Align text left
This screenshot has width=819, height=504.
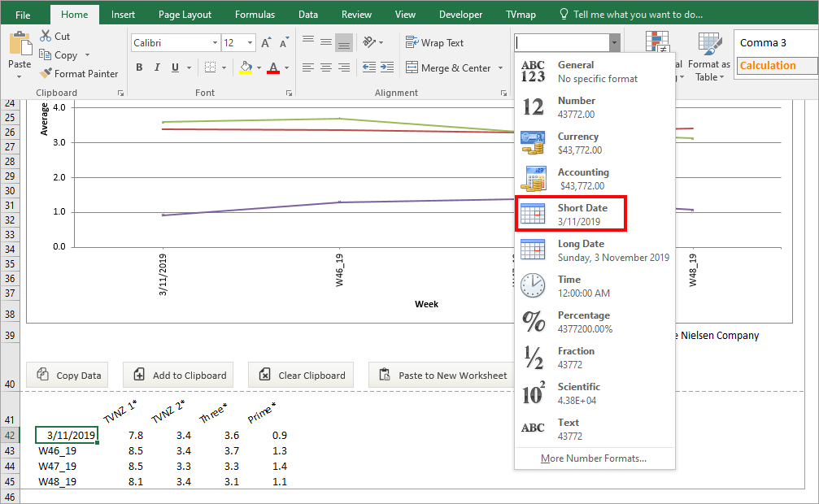pos(308,67)
